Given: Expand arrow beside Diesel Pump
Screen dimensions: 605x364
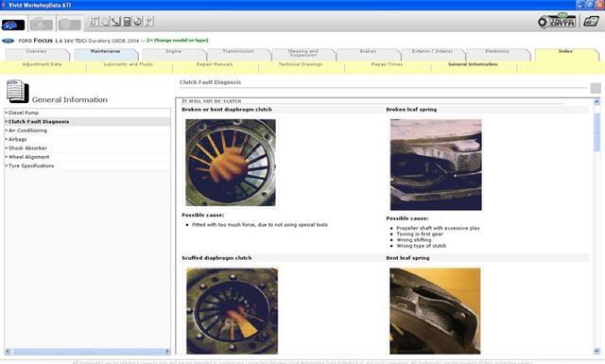Looking at the screenshot, I should pyautogui.click(x=7, y=113).
